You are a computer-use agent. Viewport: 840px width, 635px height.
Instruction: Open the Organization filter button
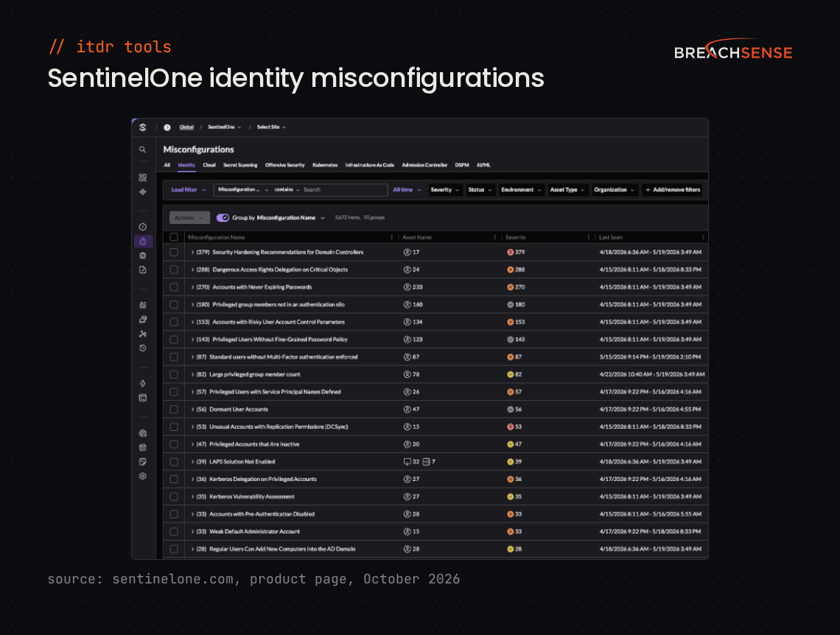615,190
